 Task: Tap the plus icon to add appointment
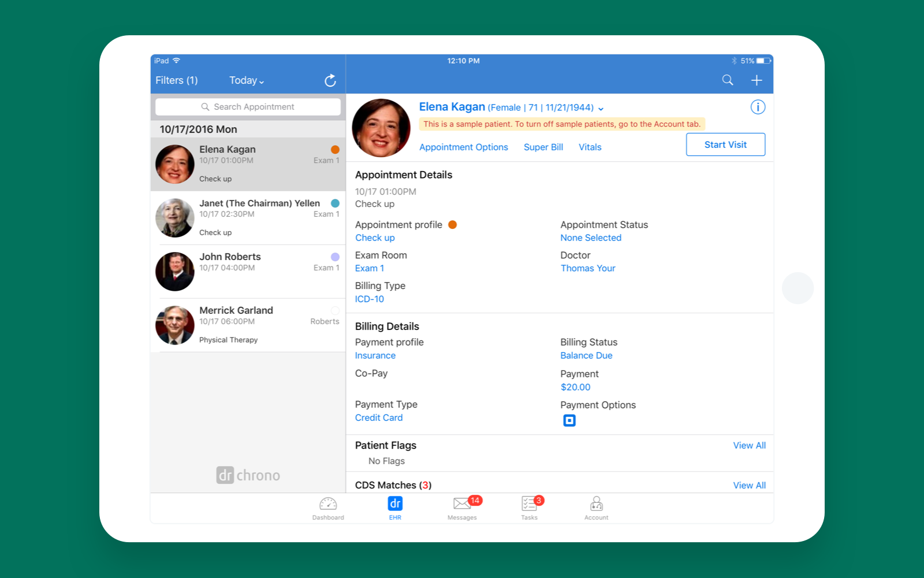[x=757, y=80]
